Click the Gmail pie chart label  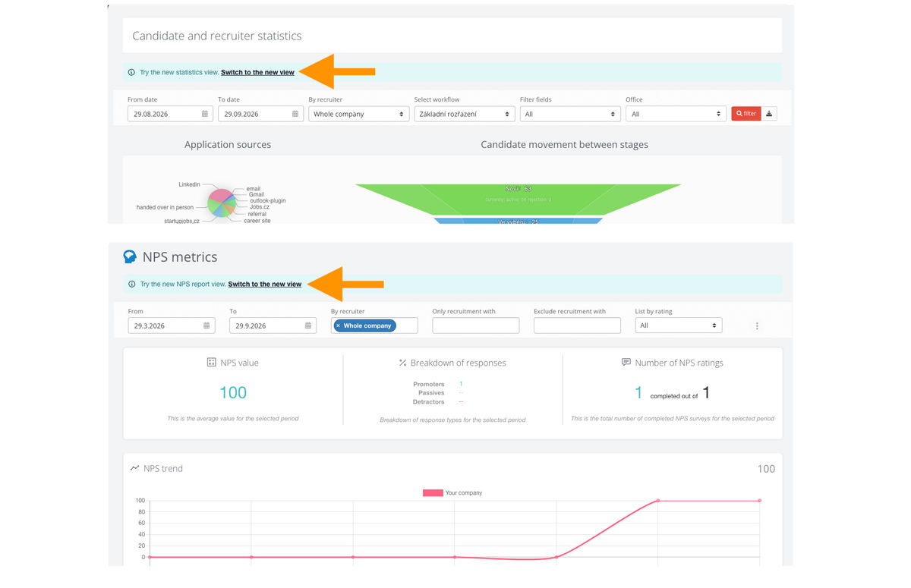257,195
